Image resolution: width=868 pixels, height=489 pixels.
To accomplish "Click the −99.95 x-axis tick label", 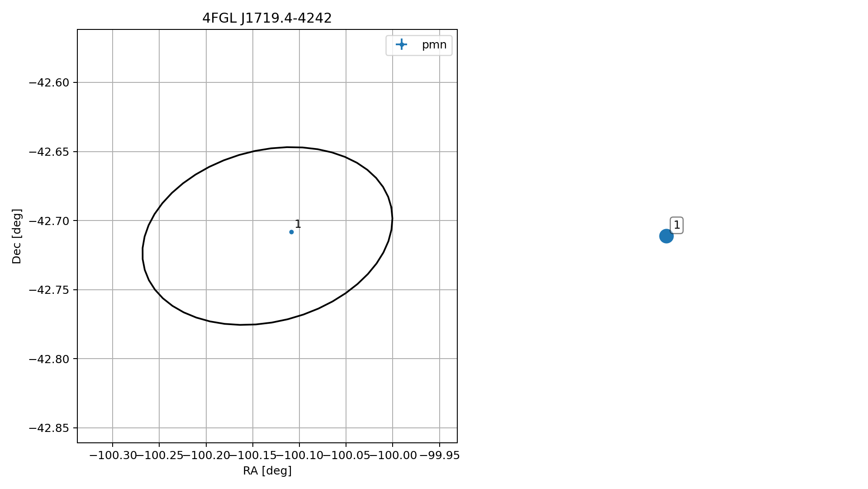I will tap(440, 455).
